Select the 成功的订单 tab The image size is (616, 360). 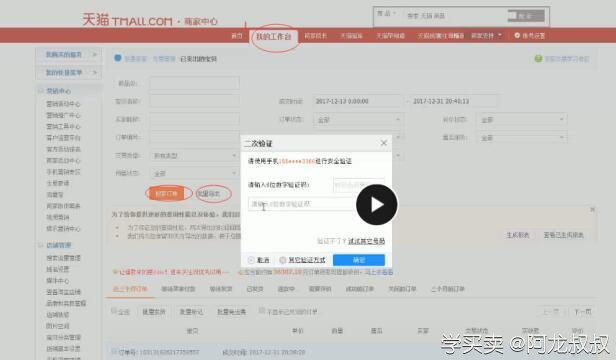(x=359, y=289)
